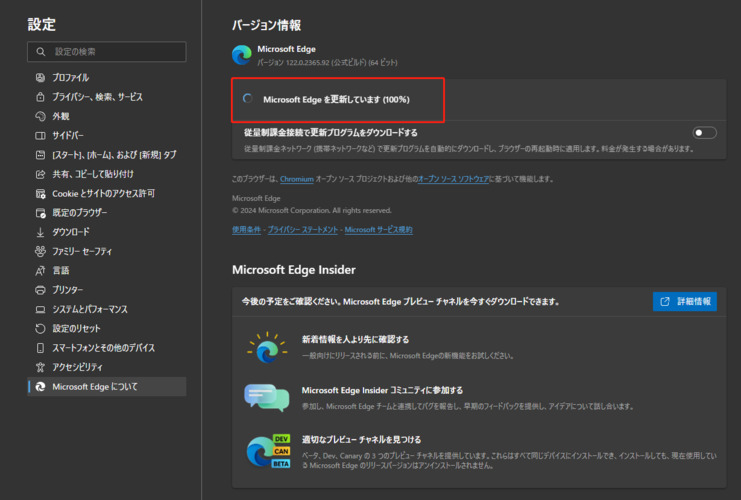Image resolution: width=741 pixels, height=500 pixels.
Task: Click the Edge sunburst icon for 新着情報
Action: click(267, 348)
